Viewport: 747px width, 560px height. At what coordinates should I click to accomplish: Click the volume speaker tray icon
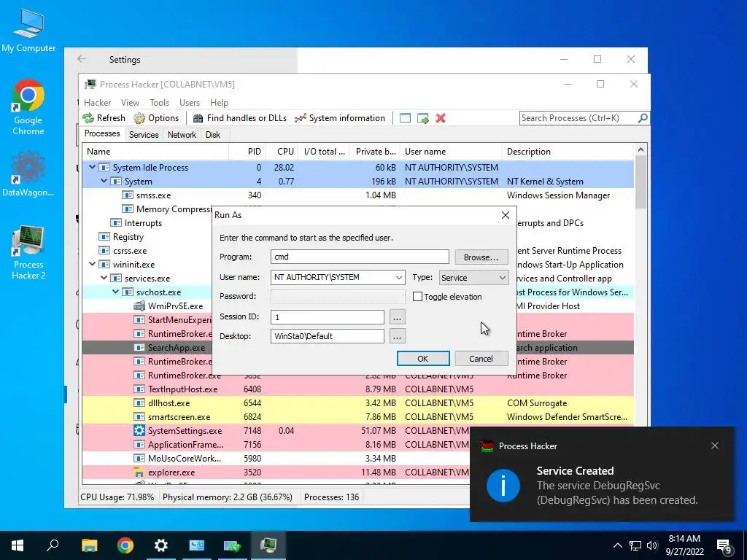click(652, 545)
